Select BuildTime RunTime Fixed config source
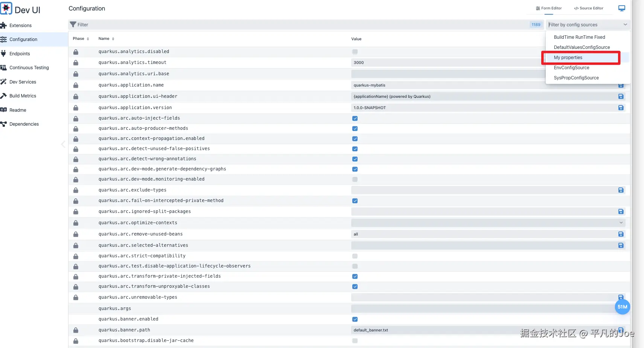644x348 pixels. 579,37
